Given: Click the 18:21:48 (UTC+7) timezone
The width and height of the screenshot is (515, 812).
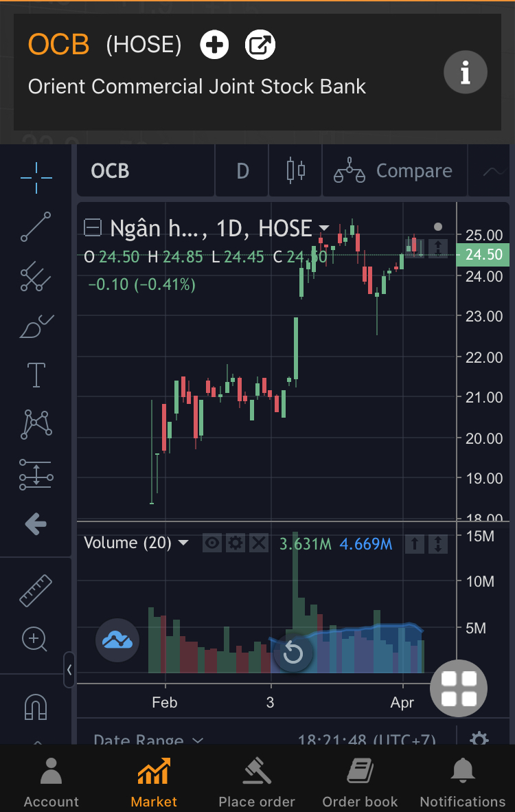Looking at the screenshot, I should (x=367, y=739).
